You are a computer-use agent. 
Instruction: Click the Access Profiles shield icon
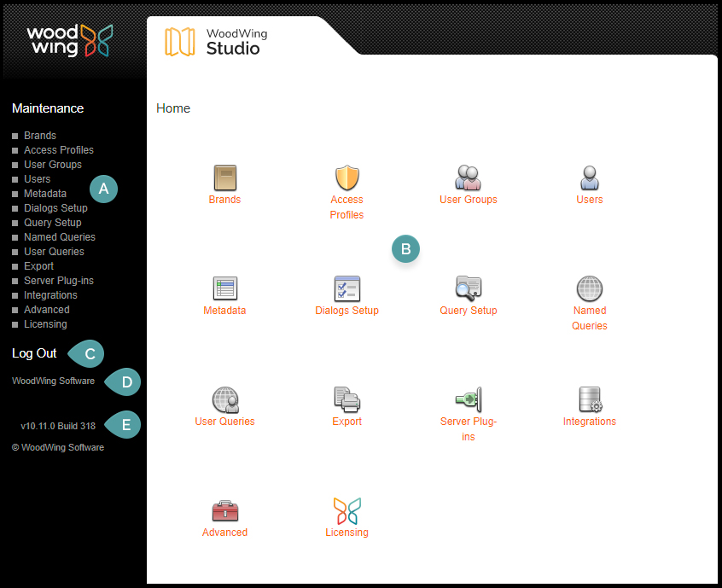(346, 178)
